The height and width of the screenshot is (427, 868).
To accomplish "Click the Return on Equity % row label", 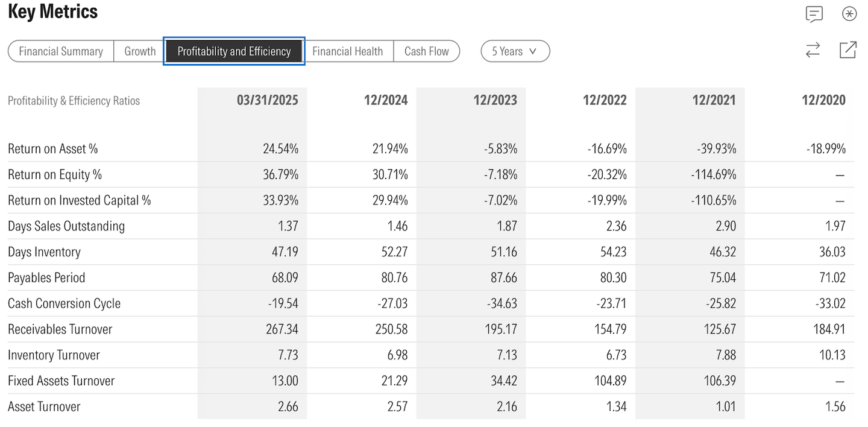I will click(x=55, y=175).
